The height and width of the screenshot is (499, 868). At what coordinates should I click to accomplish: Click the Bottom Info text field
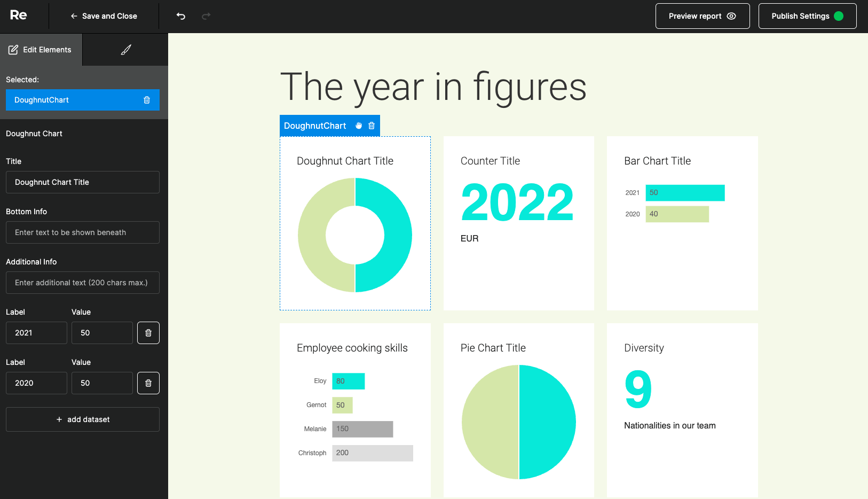pos(83,232)
